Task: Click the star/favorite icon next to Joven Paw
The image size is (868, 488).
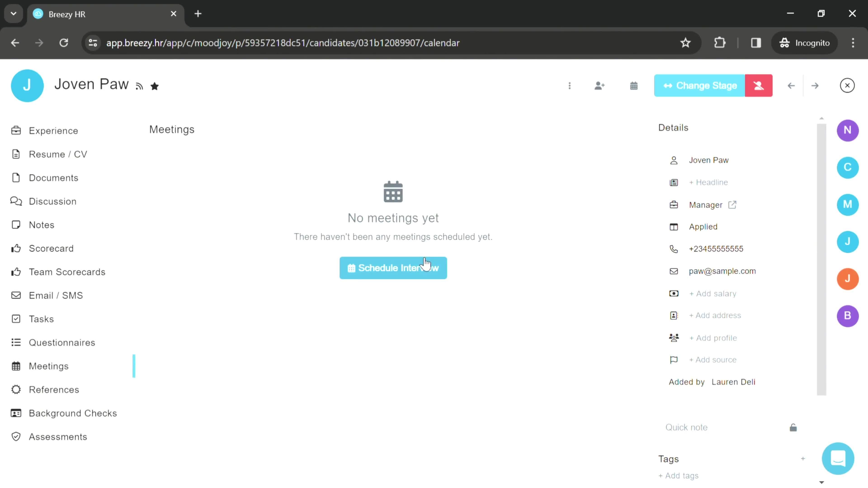Action: 155,85
